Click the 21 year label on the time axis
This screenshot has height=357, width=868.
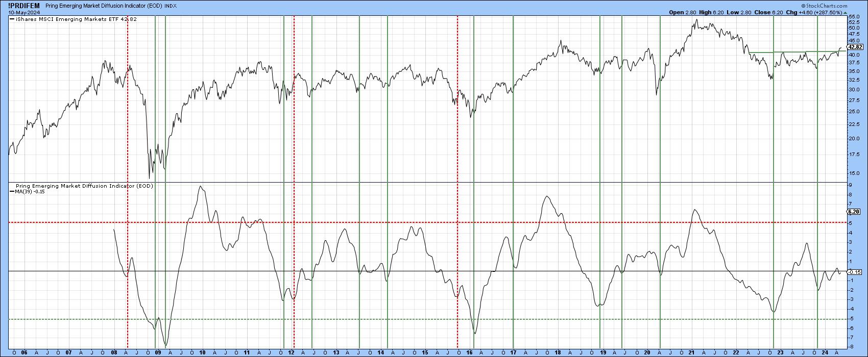click(x=692, y=352)
